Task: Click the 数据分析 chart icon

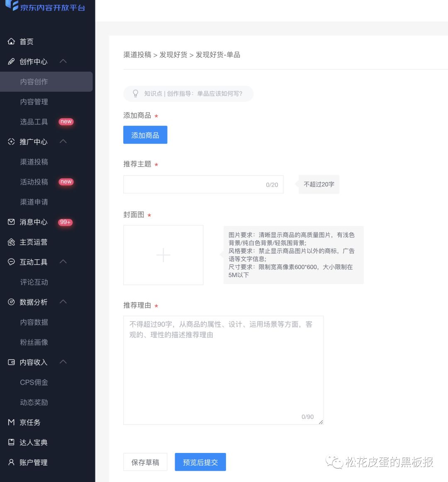Action: pyautogui.click(x=11, y=302)
